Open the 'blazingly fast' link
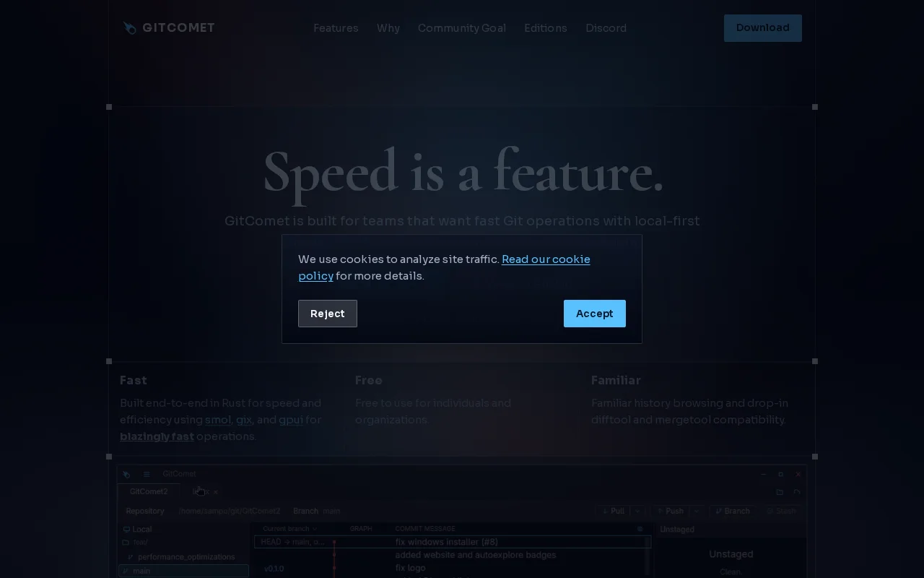The width and height of the screenshot is (924, 578). pyautogui.click(x=157, y=436)
